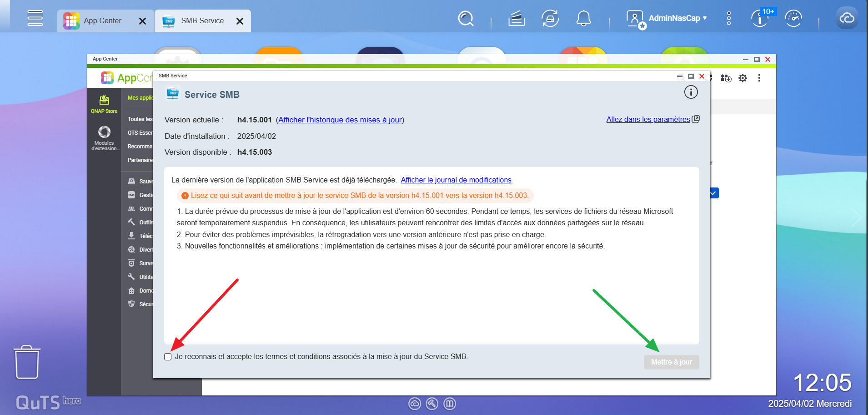Minimize the SMB Service dialog

680,76
